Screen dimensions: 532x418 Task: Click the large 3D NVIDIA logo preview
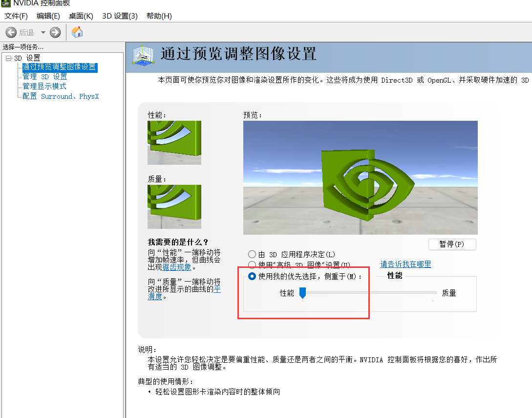tap(361, 177)
